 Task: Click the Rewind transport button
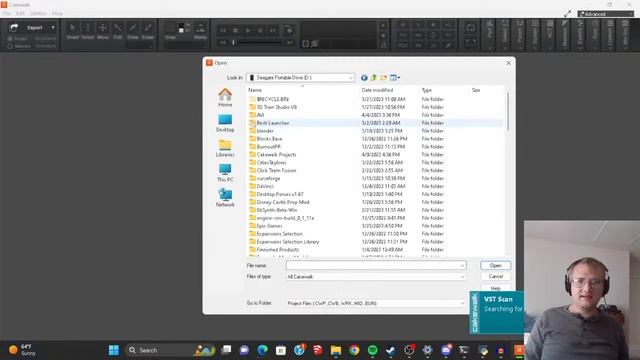click(x=223, y=30)
